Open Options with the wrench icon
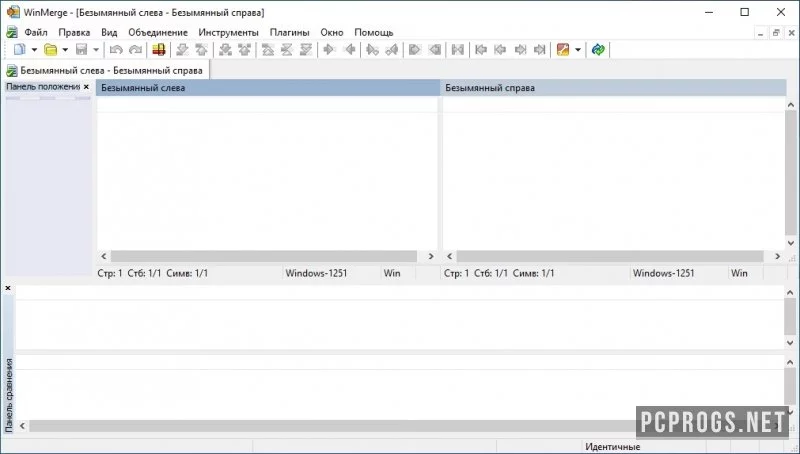800x454 pixels. pyautogui.click(x=563, y=49)
